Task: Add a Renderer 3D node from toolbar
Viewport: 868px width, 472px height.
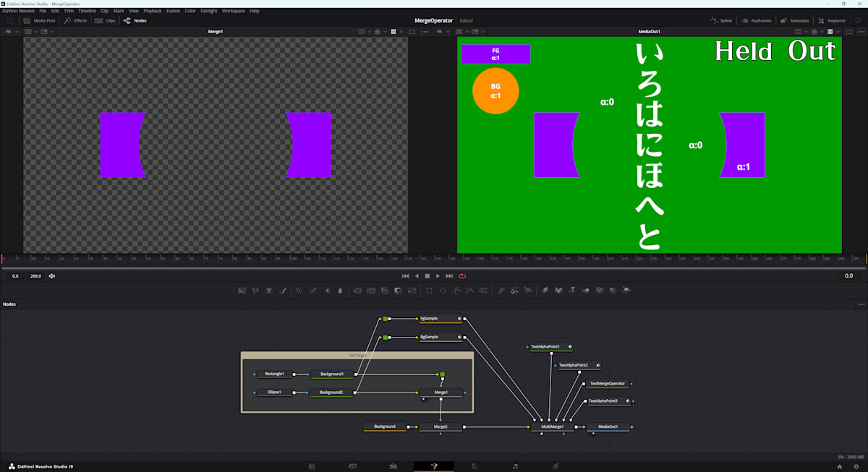Action: (x=626, y=291)
